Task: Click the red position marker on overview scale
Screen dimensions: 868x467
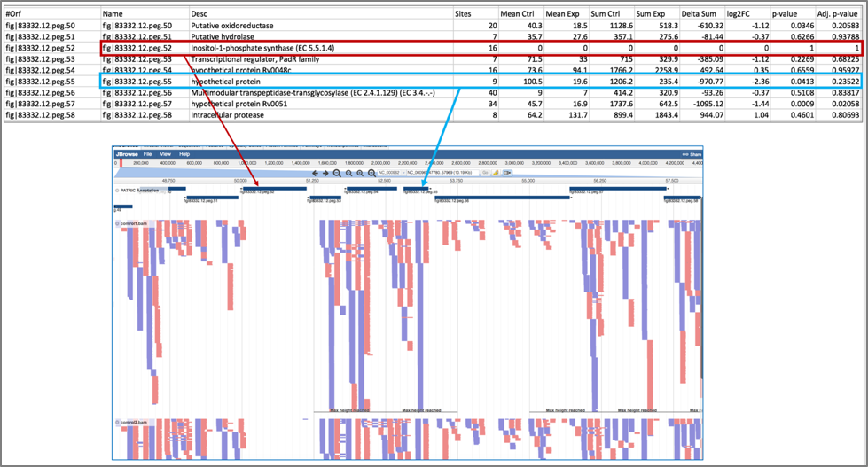Action: [121, 163]
